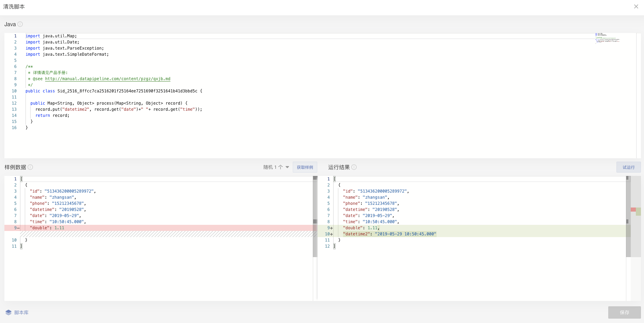Place cursor on record.put line in Java editor
The width and height of the screenshot is (644, 323).
pyautogui.click(x=119, y=109)
